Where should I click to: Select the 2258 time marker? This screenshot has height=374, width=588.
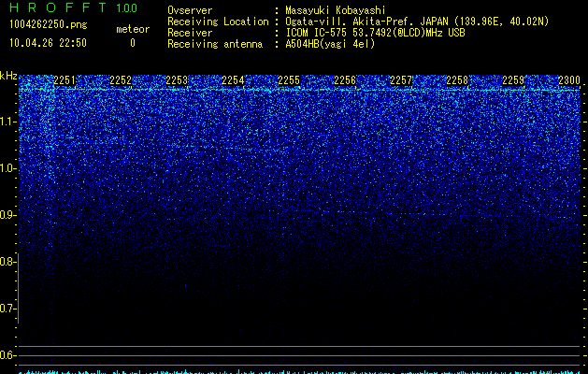pyautogui.click(x=457, y=80)
